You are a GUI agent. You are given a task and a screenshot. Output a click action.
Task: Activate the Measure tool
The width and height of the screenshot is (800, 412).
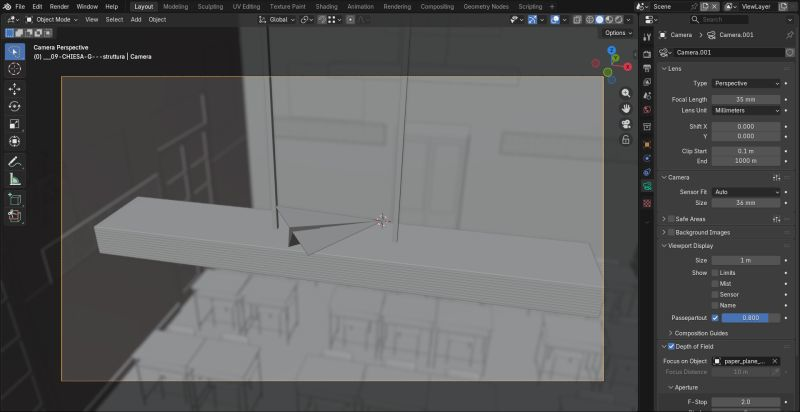tap(15, 179)
